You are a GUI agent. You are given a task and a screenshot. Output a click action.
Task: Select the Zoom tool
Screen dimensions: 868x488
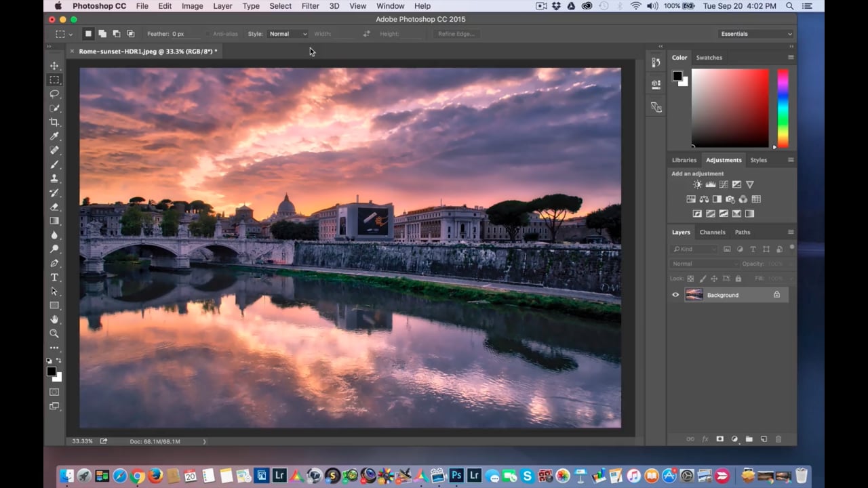tap(54, 333)
